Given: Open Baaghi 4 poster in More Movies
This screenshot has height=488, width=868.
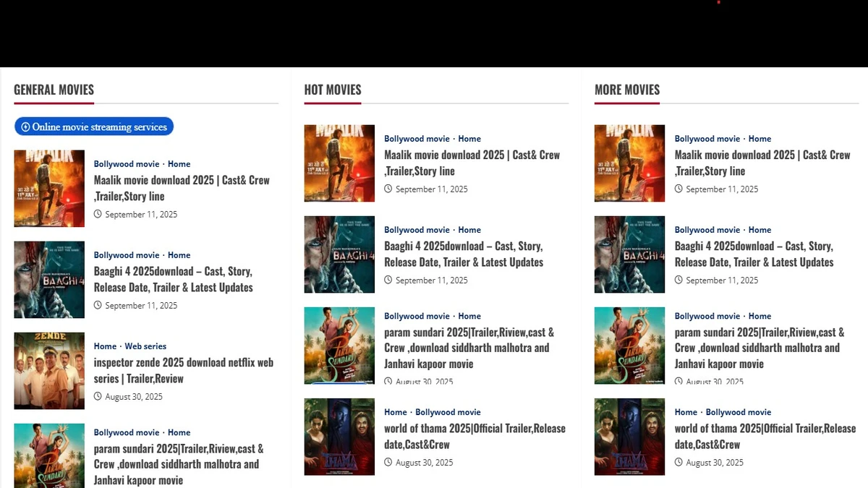Looking at the screenshot, I should pyautogui.click(x=629, y=254).
